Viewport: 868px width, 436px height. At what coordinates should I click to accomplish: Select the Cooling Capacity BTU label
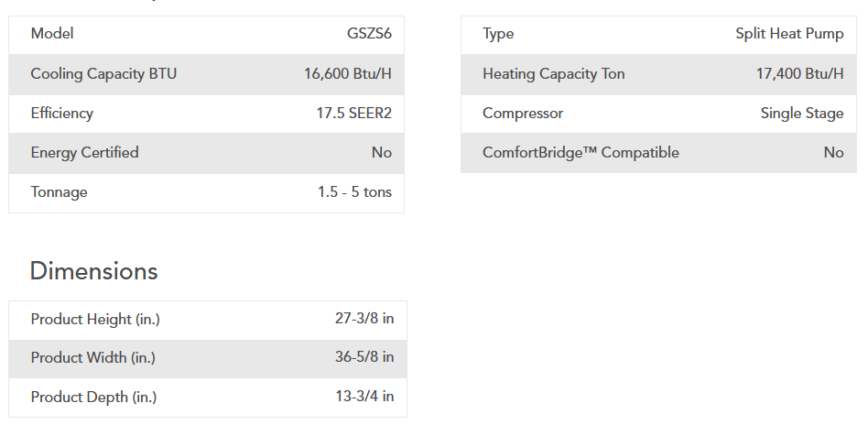pyautogui.click(x=103, y=74)
